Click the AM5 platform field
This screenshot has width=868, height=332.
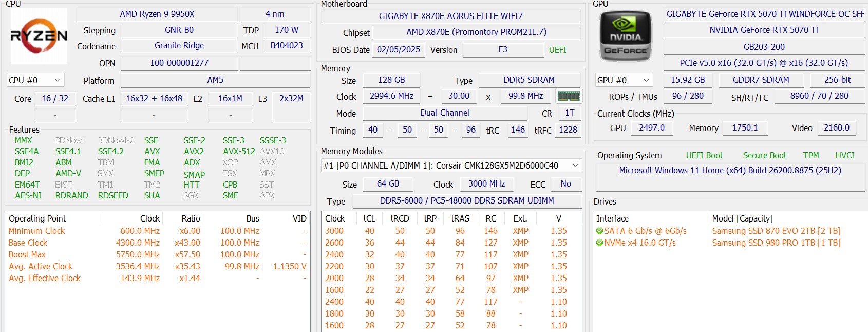coord(215,80)
